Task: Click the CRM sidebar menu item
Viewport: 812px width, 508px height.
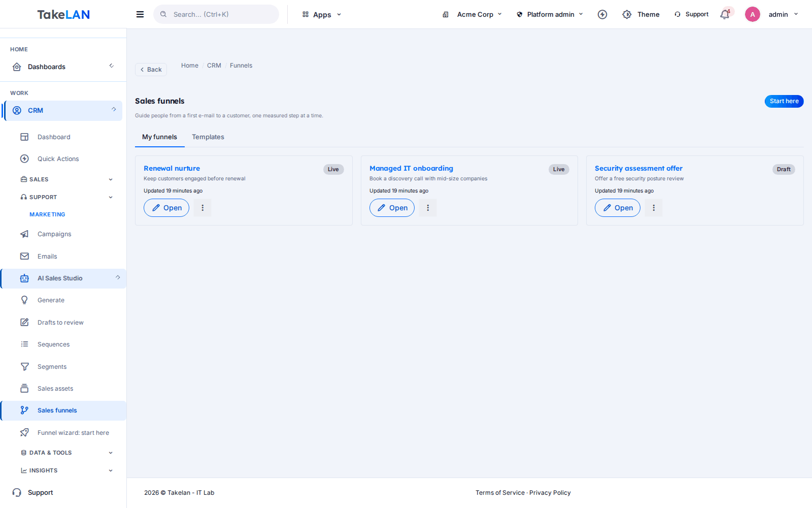Action: point(63,110)
